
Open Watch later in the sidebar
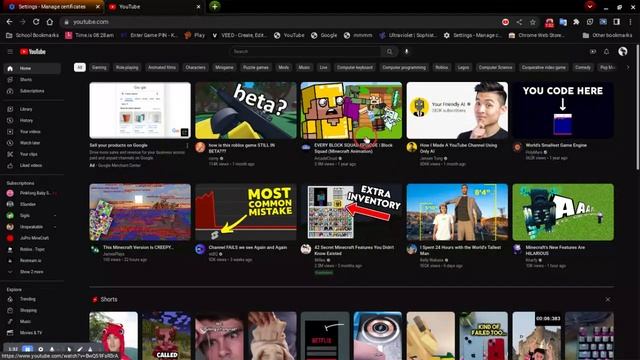point(32,143)
